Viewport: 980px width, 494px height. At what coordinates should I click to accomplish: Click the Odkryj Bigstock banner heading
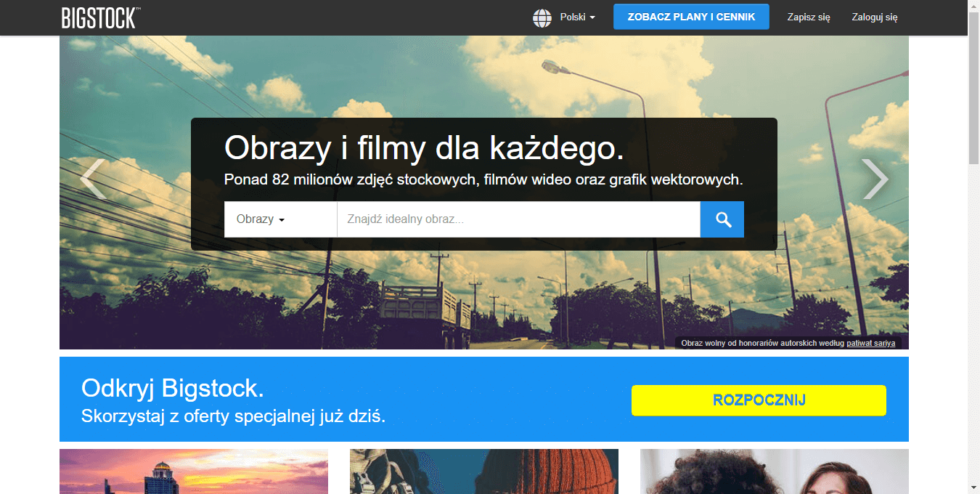click(173, 389)
